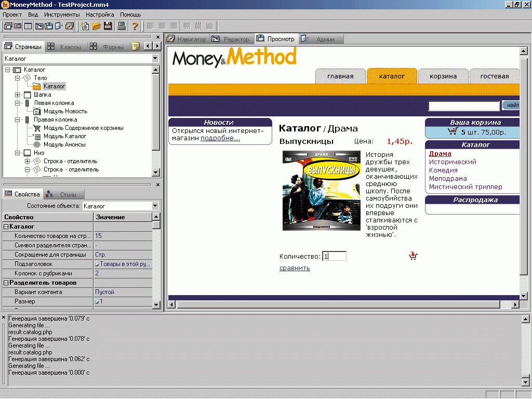
Task: Collapse the Разделитель товаров property group
Action: pos(6,283)
